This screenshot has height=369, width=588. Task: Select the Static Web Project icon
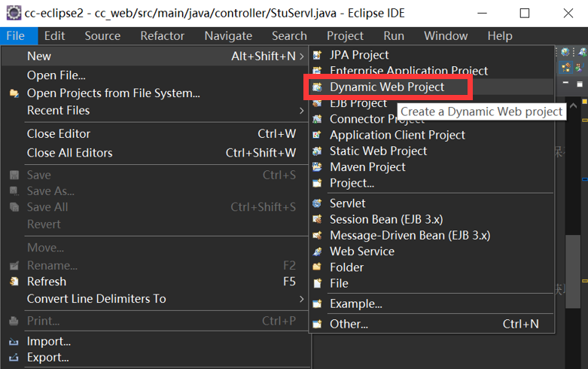pyautogui.click(x=318, y=151)
